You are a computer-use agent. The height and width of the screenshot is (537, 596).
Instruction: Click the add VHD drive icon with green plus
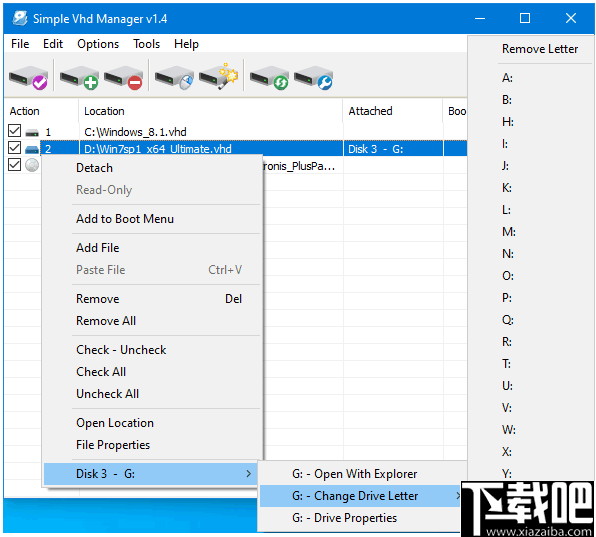79,78
